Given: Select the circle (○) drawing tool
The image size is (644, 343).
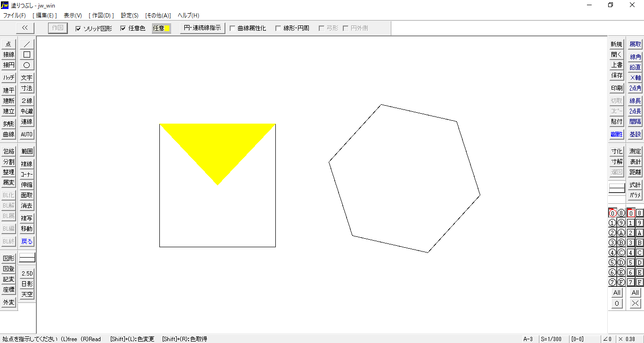Looking at the screenshot, I should point(27,65).
